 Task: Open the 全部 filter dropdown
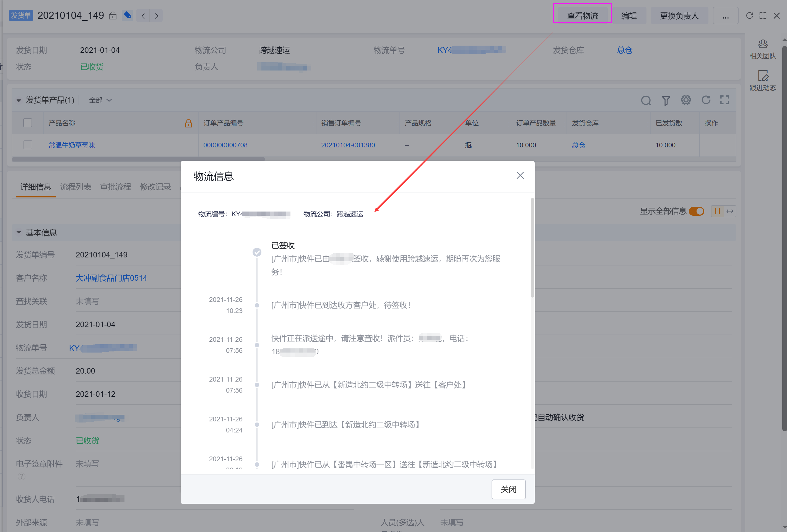pyautogui.click(x=100, y=100)
